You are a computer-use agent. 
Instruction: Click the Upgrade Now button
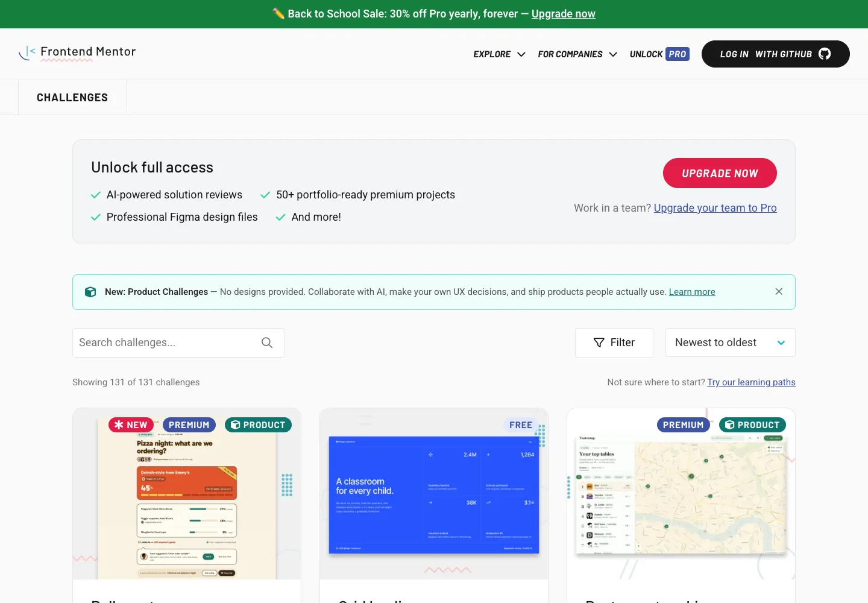720,173
